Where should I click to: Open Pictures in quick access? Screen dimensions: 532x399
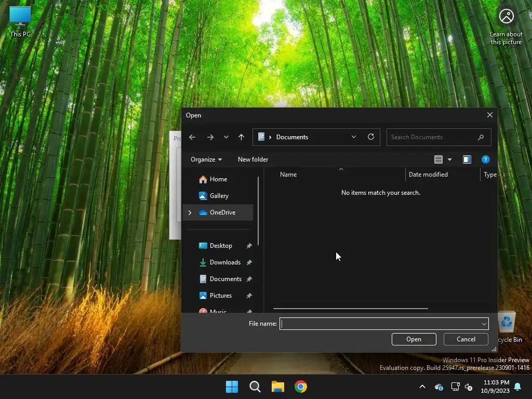coord(218,296)
